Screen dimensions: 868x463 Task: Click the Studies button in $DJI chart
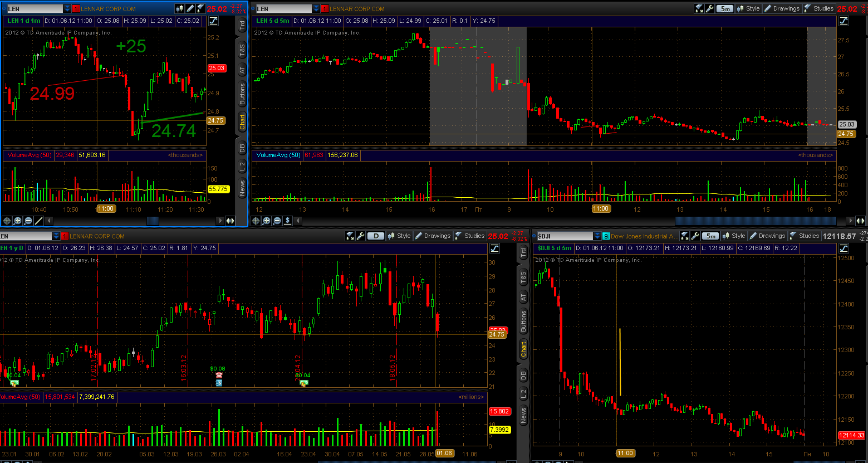tap(804, 236)
